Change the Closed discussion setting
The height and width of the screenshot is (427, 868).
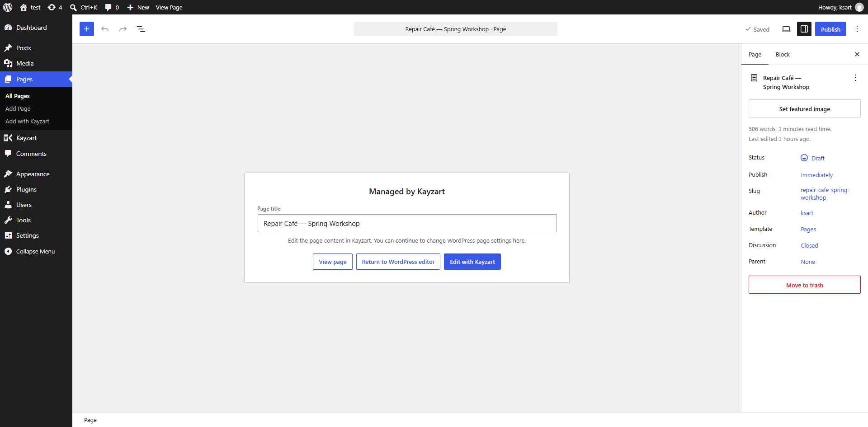(809, 245)
